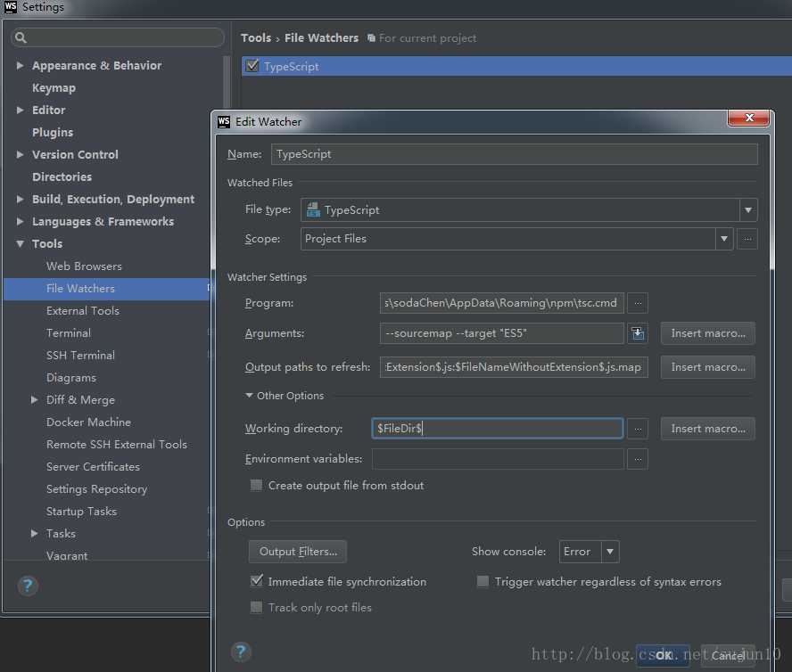Open Terminal settings page

click(x=68, y=332)
